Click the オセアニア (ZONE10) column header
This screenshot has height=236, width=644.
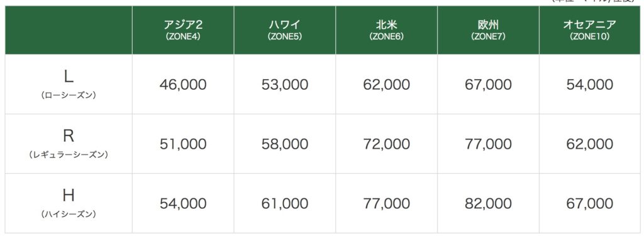click(590, 30)
